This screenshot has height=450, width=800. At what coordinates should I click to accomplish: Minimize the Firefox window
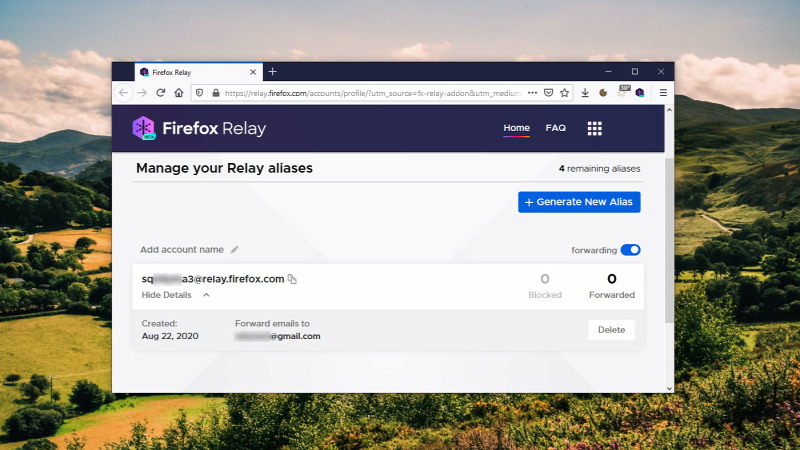(x=608, y=72)
